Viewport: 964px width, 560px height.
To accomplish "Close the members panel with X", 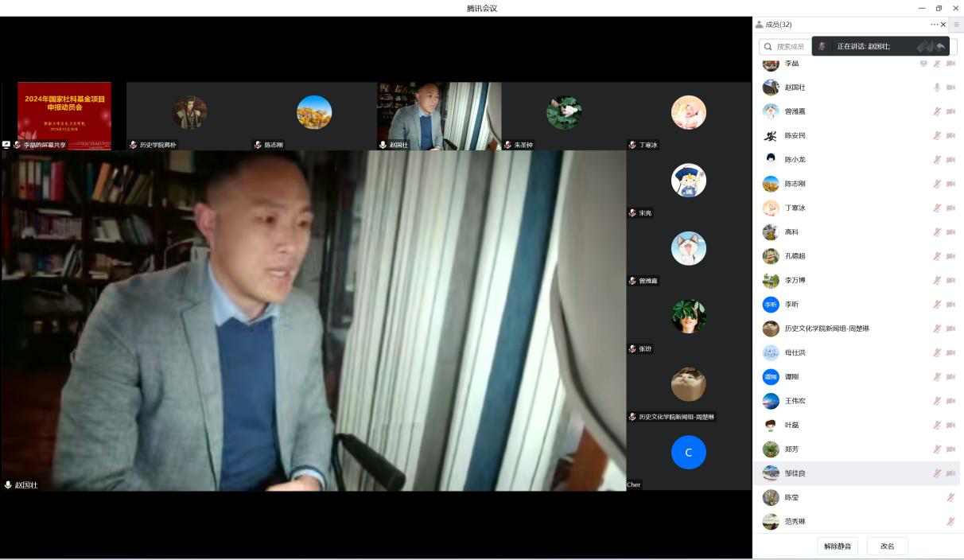I will click(x=943, y=25).
